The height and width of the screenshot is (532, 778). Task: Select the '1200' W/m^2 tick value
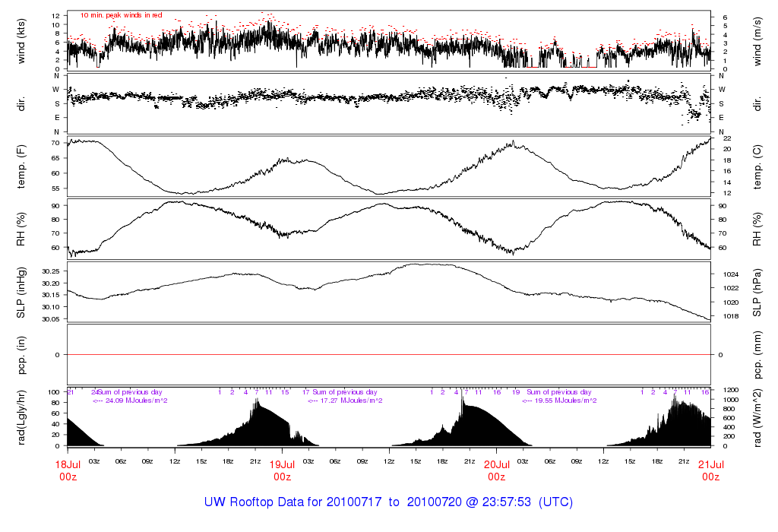pyautogui.click(x=731, y=390)
